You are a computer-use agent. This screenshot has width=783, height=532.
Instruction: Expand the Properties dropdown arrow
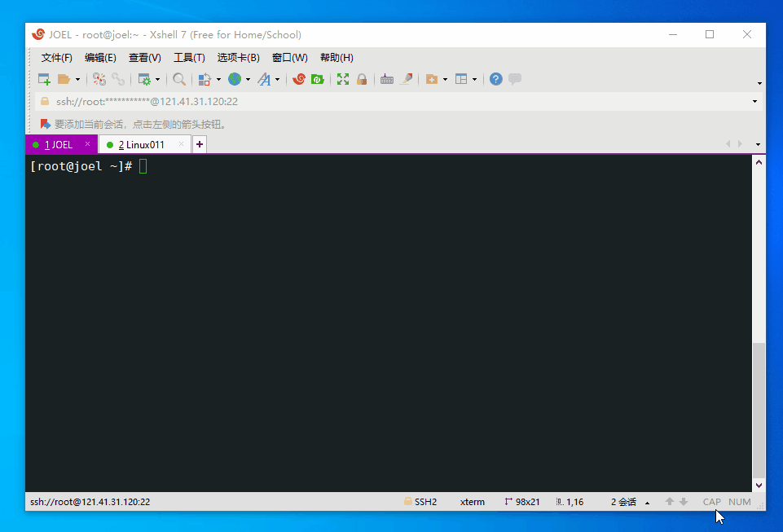pos(157,79)
